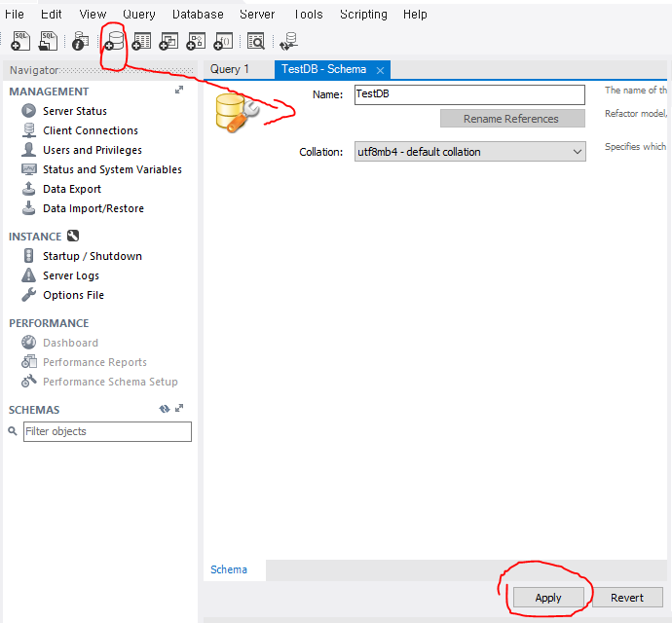Screen dimensions: 672x623
Task: Click the Apply button
Action: [x=548, y=598]
